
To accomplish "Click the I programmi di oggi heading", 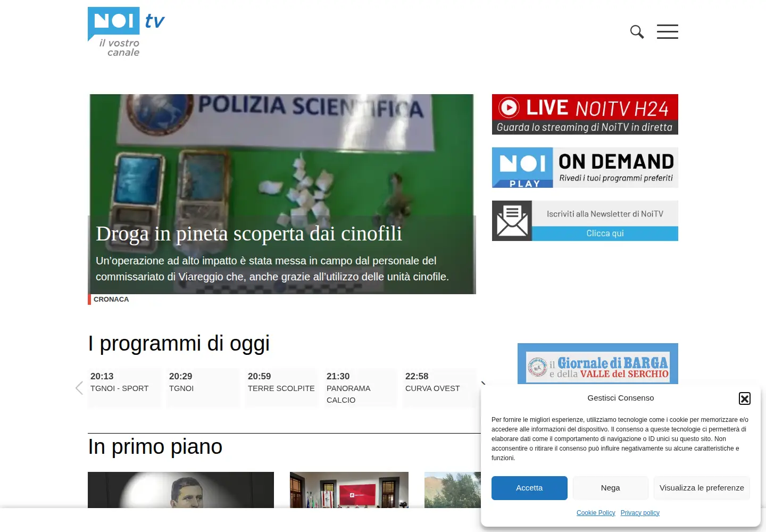I will coord(179,344).
